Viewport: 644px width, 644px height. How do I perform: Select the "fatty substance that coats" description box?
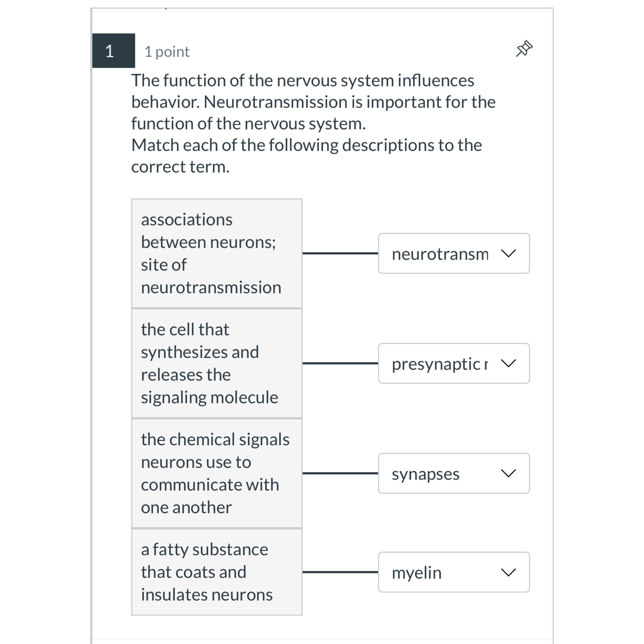click(x=217, y=572)
